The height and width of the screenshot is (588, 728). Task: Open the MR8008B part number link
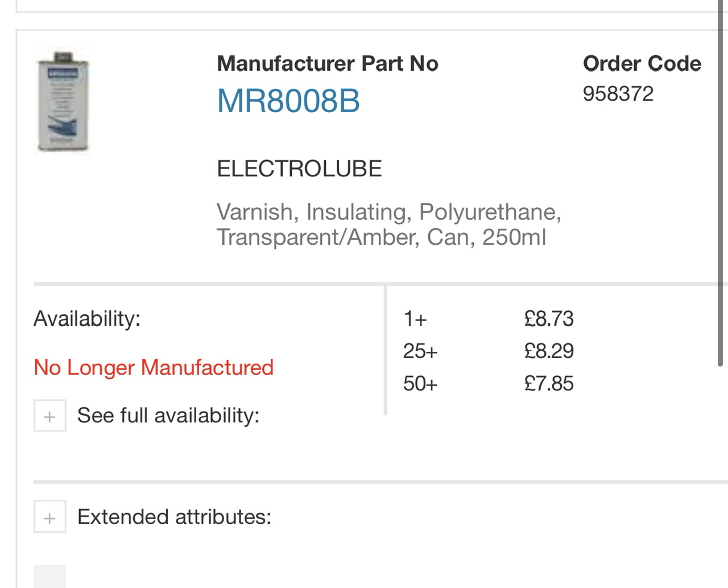pos(288,101)
